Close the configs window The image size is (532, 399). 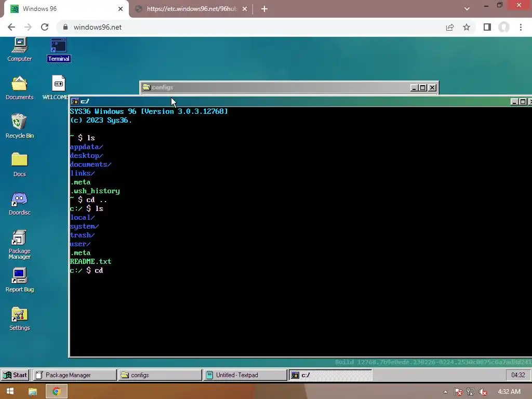(x=432, y=87)
